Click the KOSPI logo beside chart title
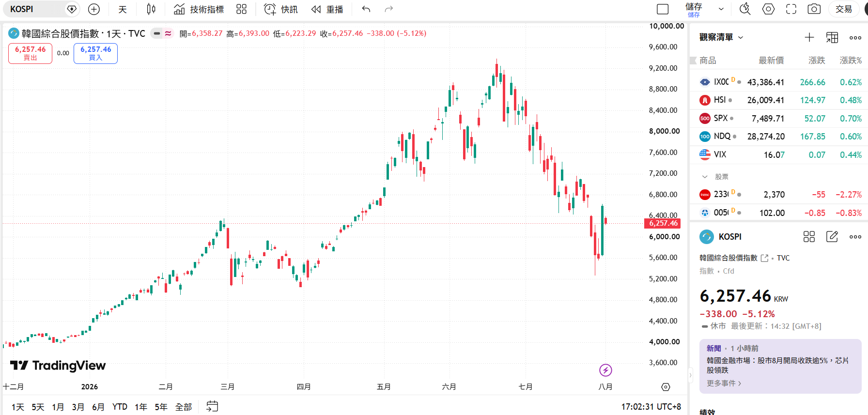The image size is (868, 415). pos(14,33)
